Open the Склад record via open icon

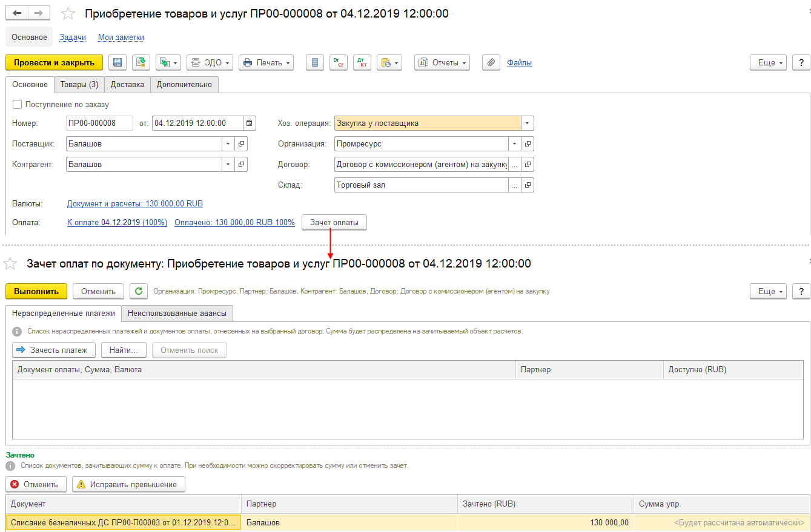click(x=528, y=185)
